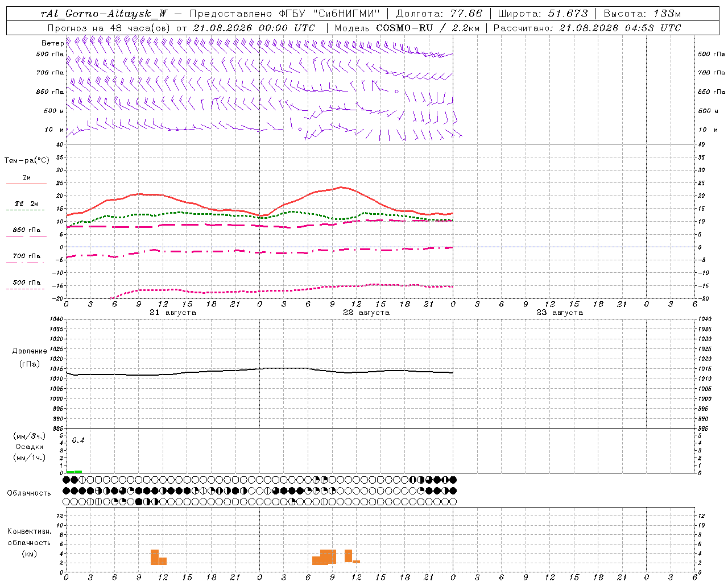Click the 21 августа date marker

(173, 313)
